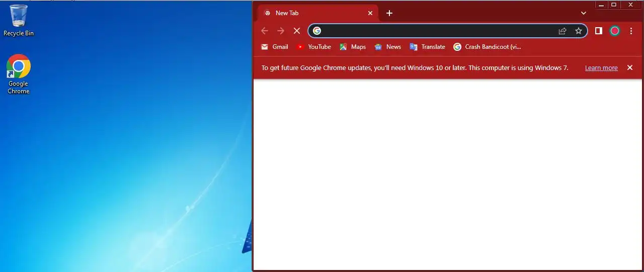Share this page icon
Screen dimensions: 644x272
pos(562,31)
